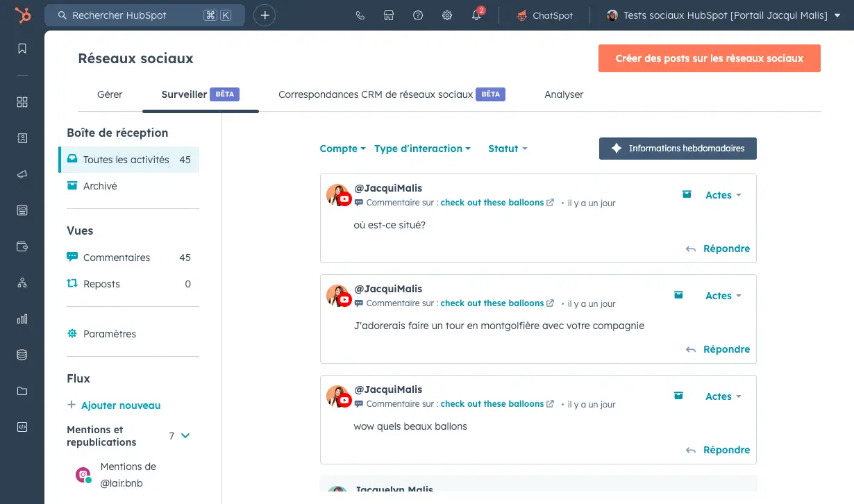Click Créer des posts sur les réseaux sociaux

(x=709, y=58)
